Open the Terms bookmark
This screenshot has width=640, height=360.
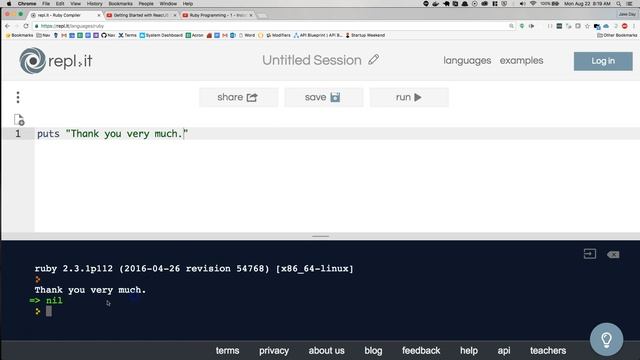point(127,36)
